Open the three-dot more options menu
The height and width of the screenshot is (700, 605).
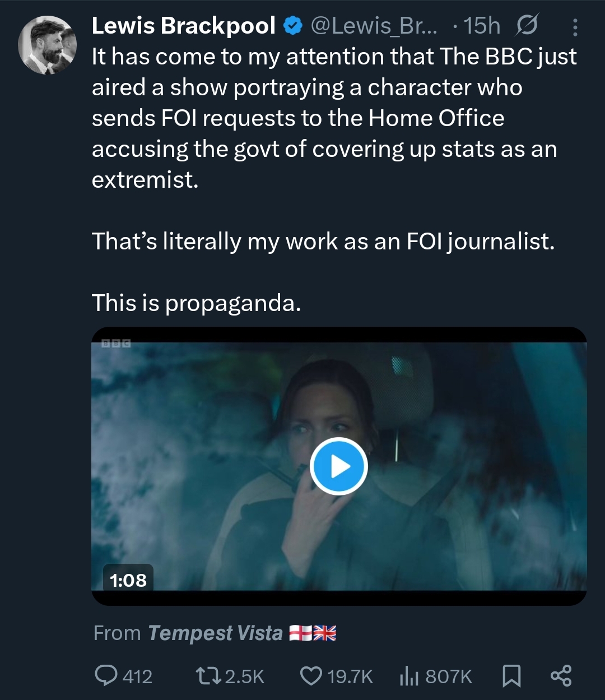click(575, 26)
